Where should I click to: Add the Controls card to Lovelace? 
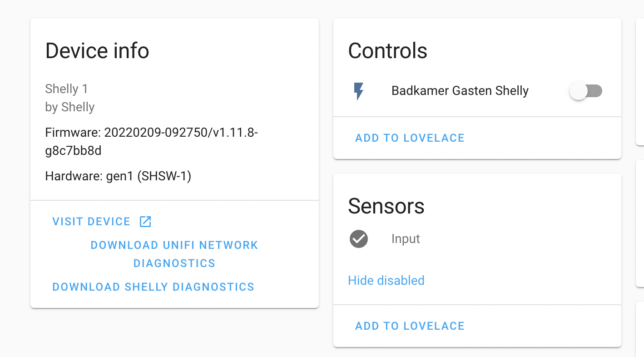point(410,138)
